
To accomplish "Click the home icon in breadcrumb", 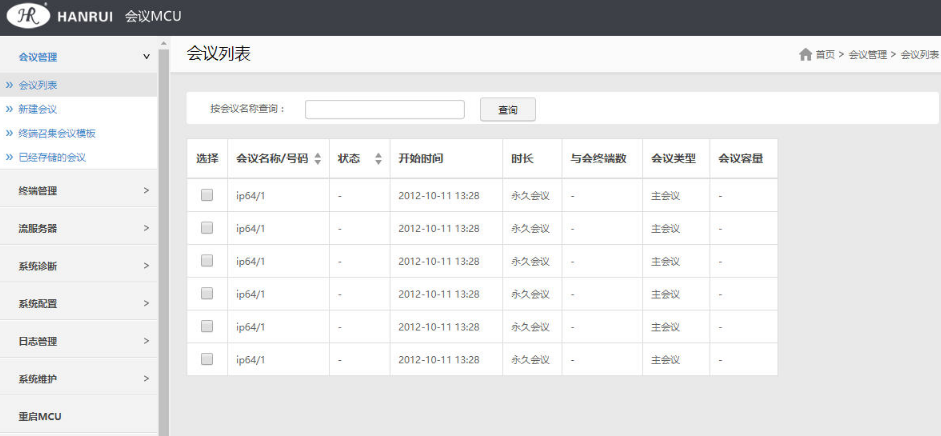I will tap(805, 54).
